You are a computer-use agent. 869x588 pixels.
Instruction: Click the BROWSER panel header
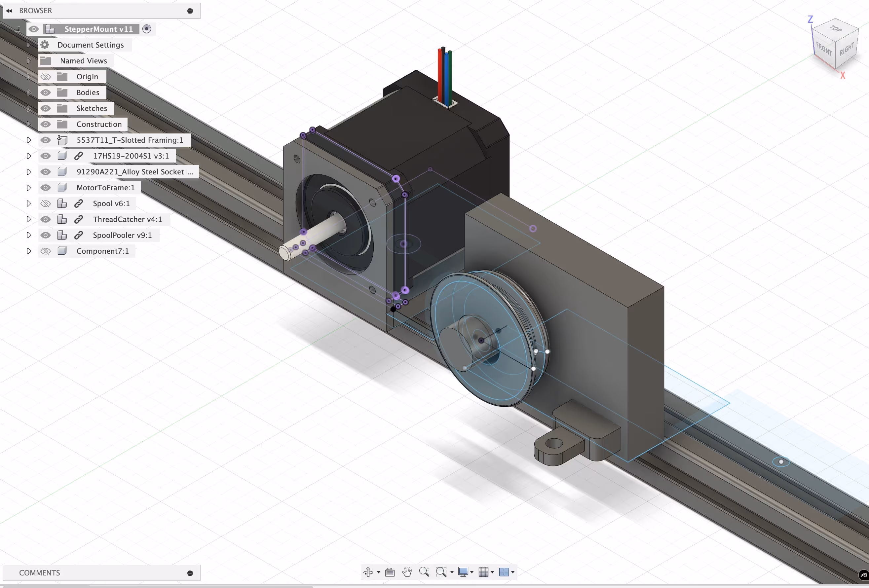click(36, 11)
